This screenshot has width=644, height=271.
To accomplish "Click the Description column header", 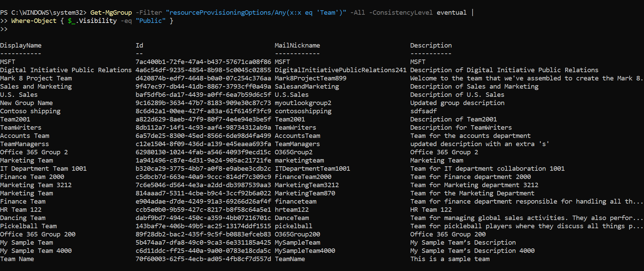I will coord(431,46).
